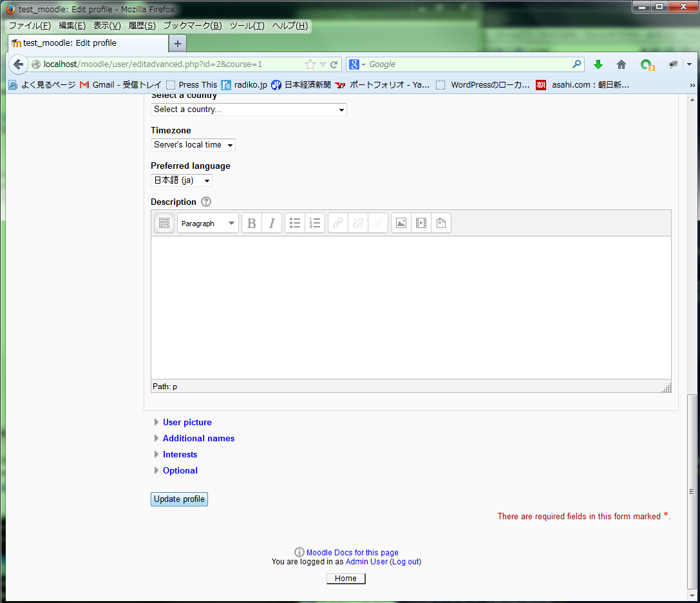Click the Admin User link

(366, 562)
